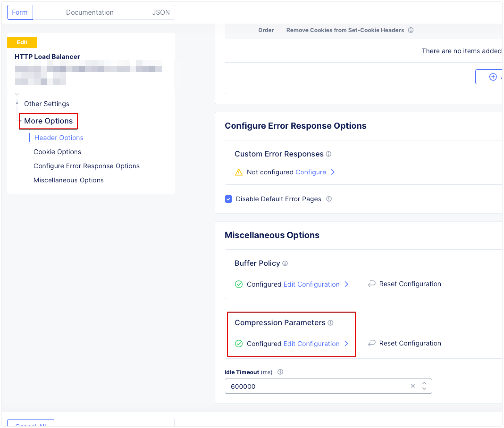Click Remove Cookies from Set-Cookie Headers header
The width and height of the screenshot is (504, 428).
(x=345, y=30)
